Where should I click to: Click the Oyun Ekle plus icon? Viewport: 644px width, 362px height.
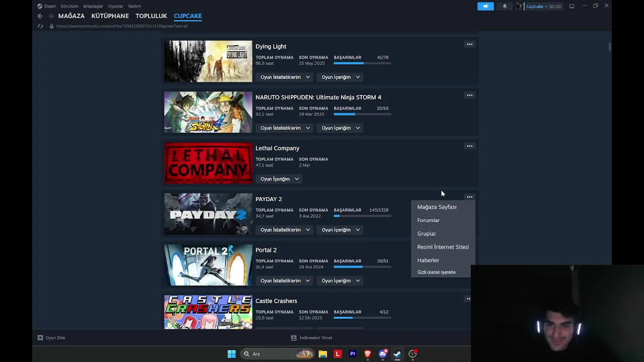pos(40,338)
